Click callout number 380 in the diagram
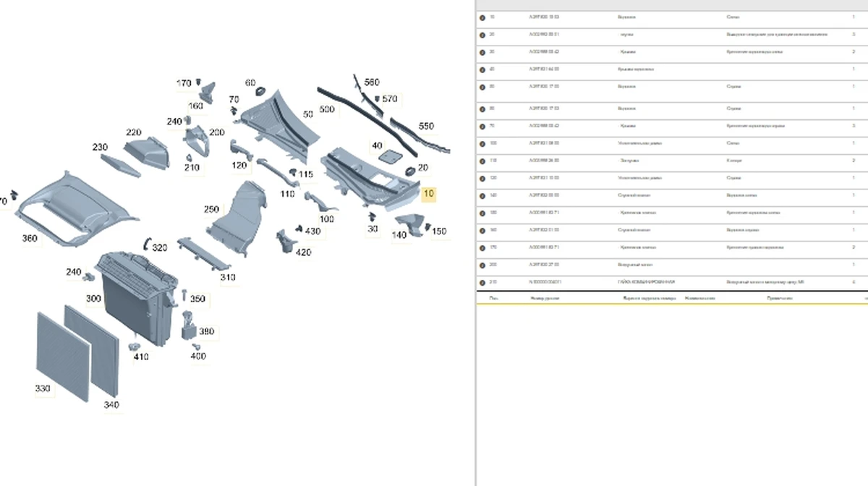 click(206, 332)
